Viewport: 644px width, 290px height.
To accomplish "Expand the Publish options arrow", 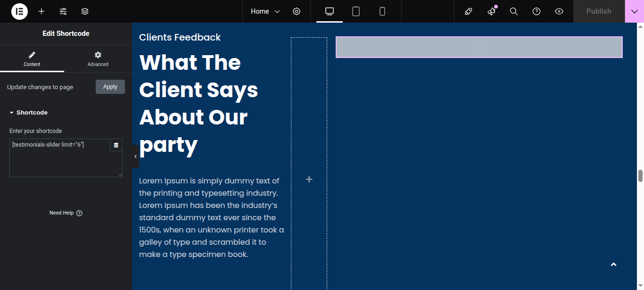I will point(634,11).
